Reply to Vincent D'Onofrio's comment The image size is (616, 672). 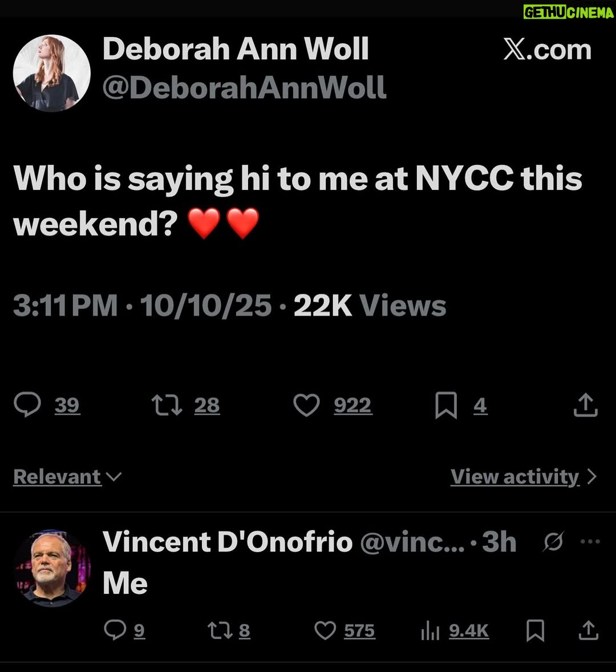click(x=115, y=630)
